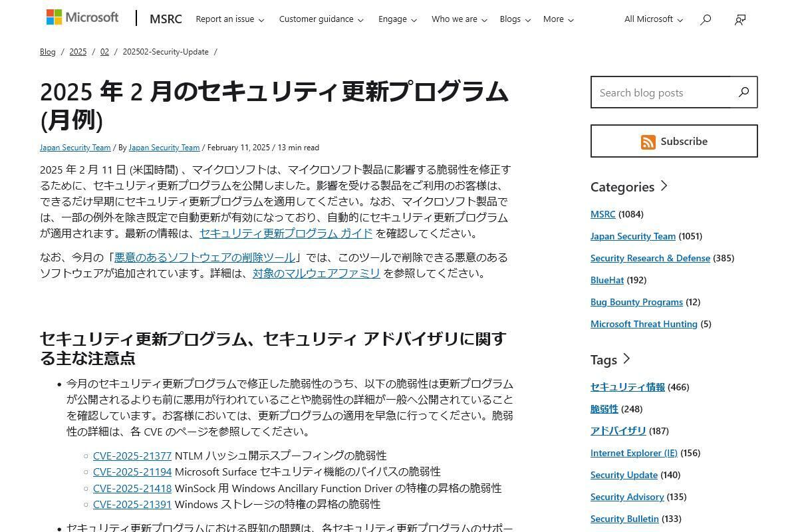Open the site search magnifier icon

706,19
